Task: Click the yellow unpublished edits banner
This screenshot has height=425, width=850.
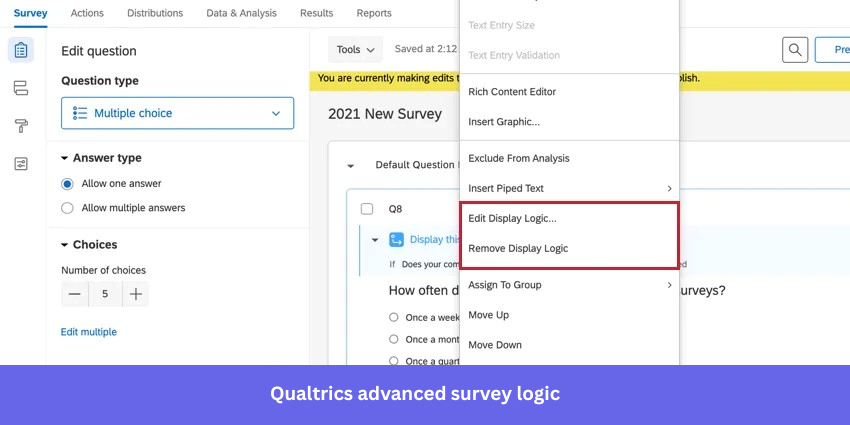Action: point(385,79)
